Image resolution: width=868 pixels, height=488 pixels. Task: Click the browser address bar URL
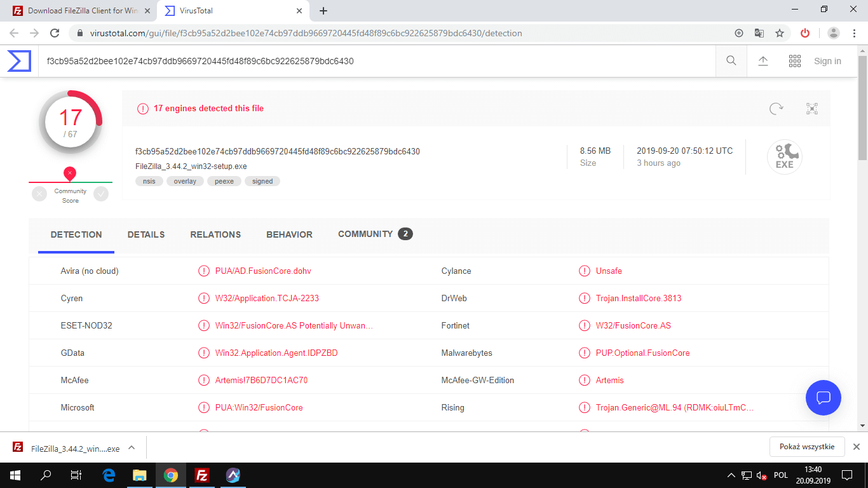[306, 33]
